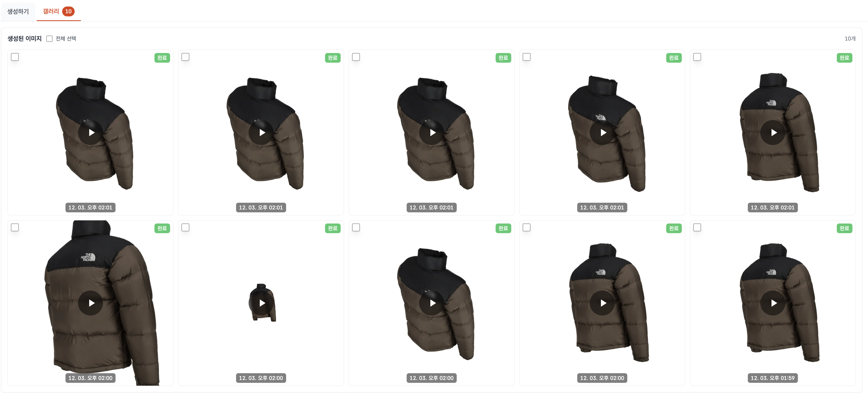
Task: Select the checkbox on the tiny jacket card
Action: pyautogui.click(x=185, y=228)
